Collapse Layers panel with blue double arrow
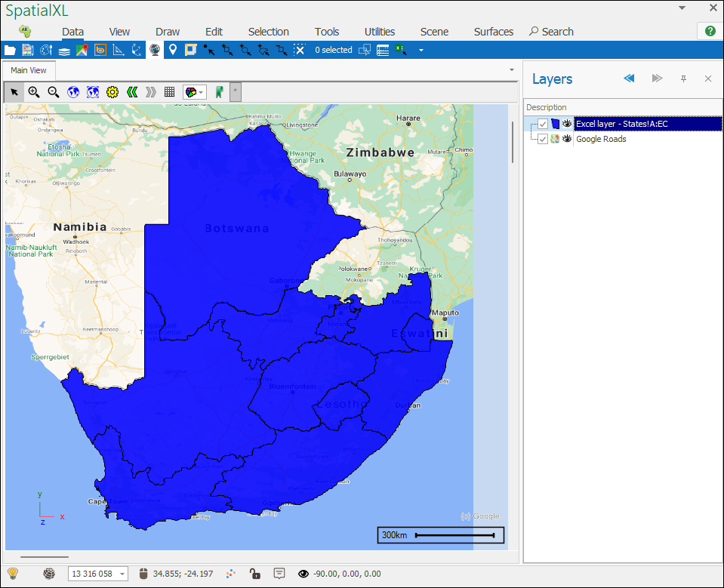 pyautogui.click(x=629, y=79)
